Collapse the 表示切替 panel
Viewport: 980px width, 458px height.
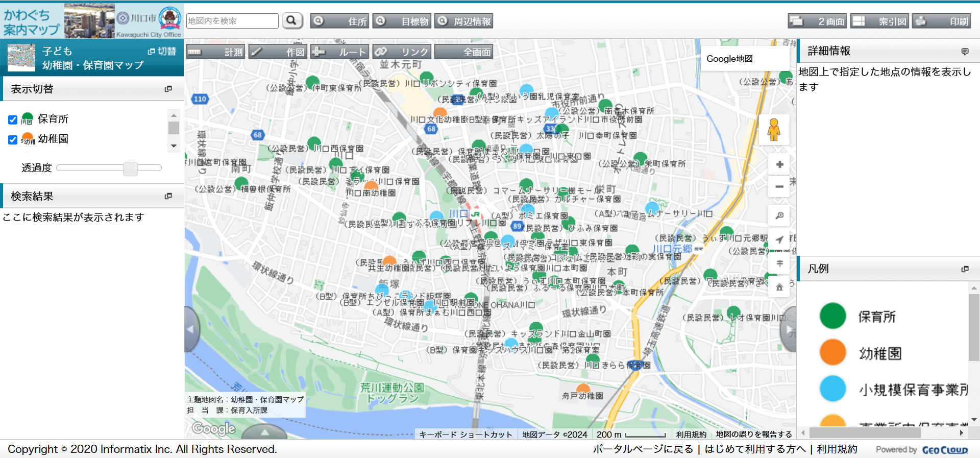click(x=168, y=89)
